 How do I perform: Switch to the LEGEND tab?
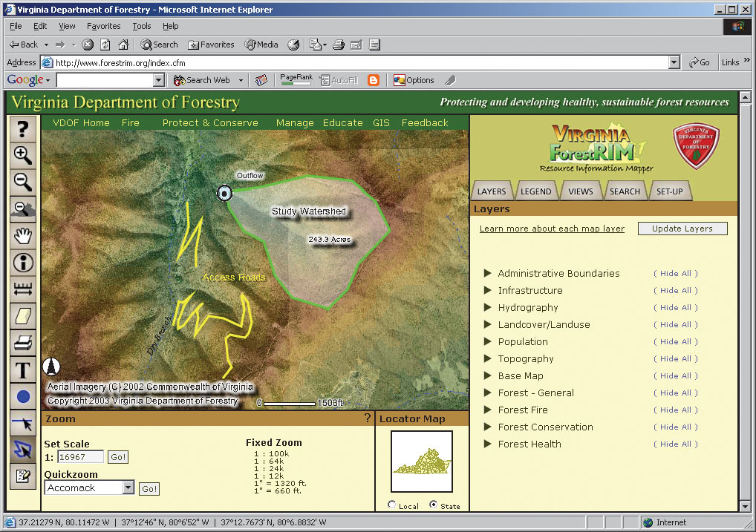[x=535, y=191]
